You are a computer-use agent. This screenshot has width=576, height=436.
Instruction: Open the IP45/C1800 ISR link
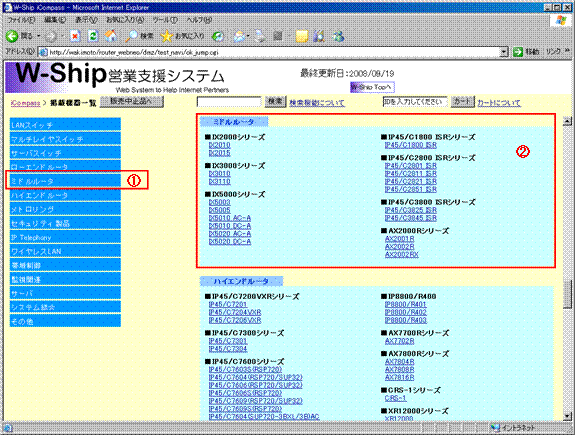(411, 145)
